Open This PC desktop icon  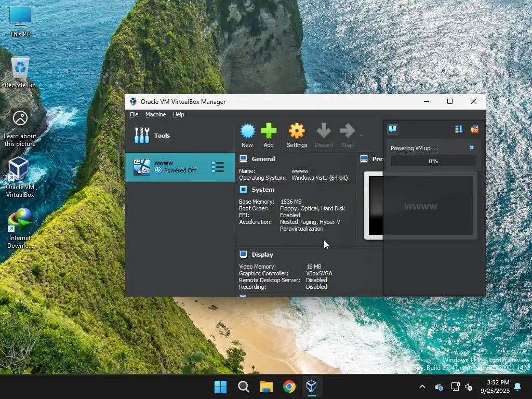click(20, 22)
